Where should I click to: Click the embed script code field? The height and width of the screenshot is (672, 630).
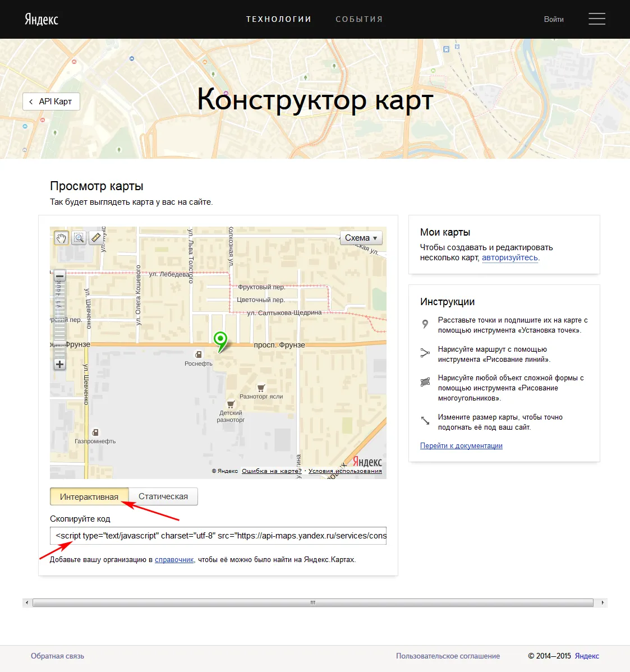tap(218, 536)
